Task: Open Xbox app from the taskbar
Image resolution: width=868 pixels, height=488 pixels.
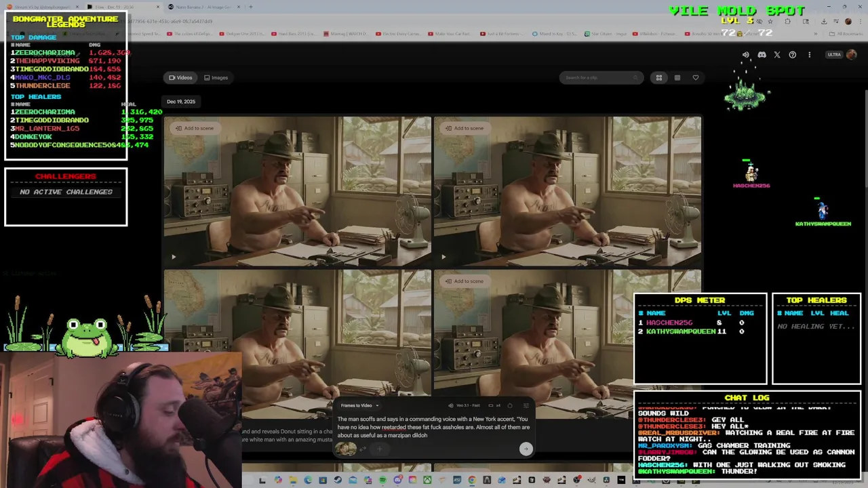Action: 427,481
